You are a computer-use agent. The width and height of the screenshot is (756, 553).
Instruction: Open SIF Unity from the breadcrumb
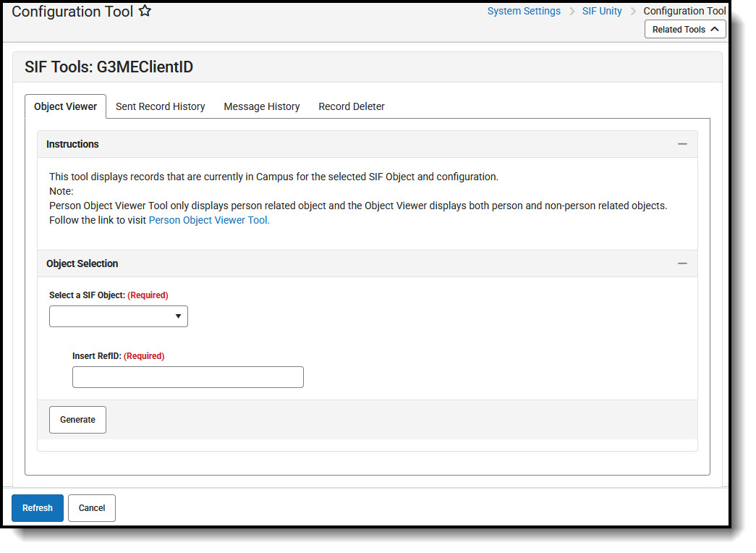pos(602,11)
